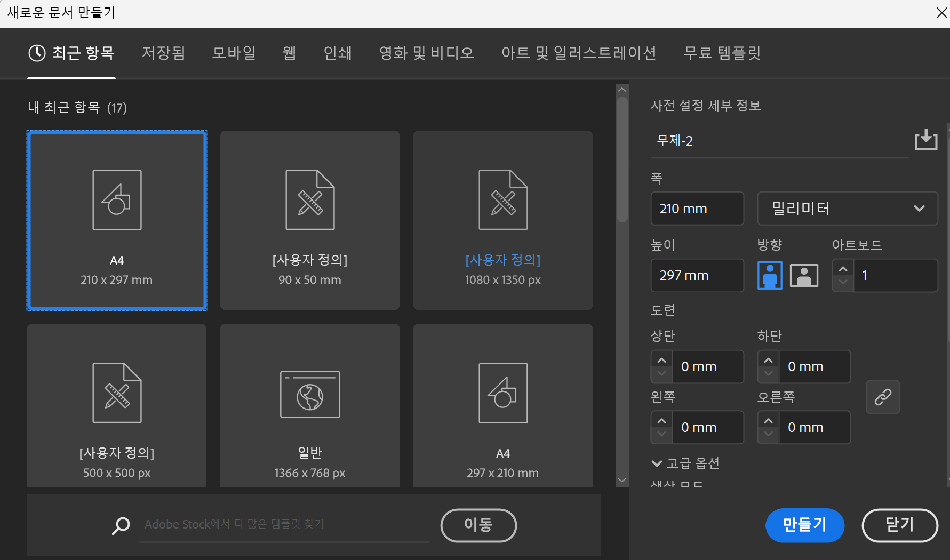Switch to the 인쇄 tab

click(337, 53)
